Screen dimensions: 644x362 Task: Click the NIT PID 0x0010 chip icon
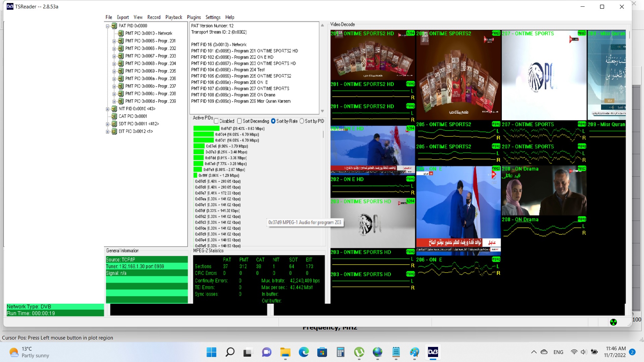click(114, 109)
